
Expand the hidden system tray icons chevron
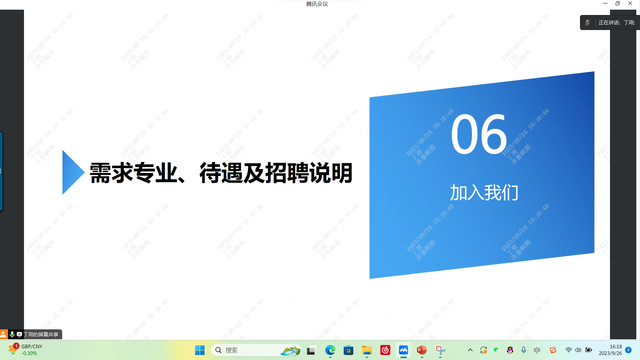pos(470,350)
